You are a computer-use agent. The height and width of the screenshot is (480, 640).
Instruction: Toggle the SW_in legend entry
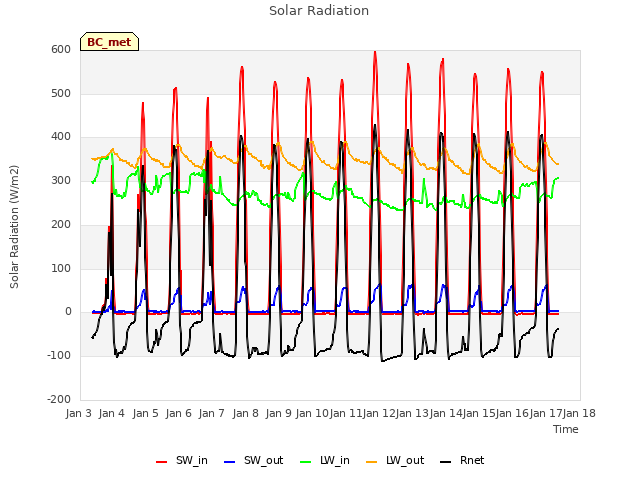pyautogui.click(x=182, y=461)
